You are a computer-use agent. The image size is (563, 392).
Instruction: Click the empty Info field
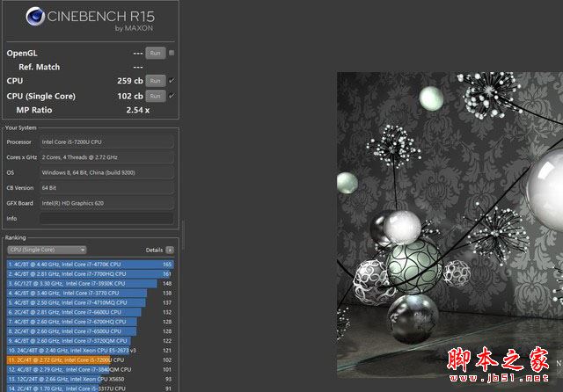pyautogui.click(x=106, y=219)
